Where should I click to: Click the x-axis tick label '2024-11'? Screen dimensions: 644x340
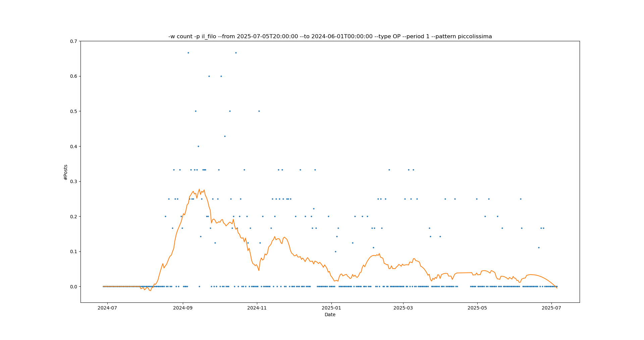257,308
